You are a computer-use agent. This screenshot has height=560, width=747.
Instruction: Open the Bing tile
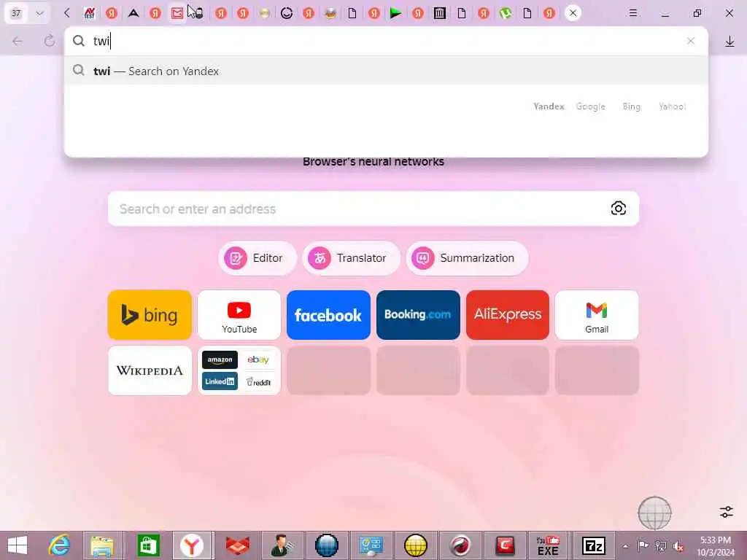pyautogui.click(x=150, y=315)
